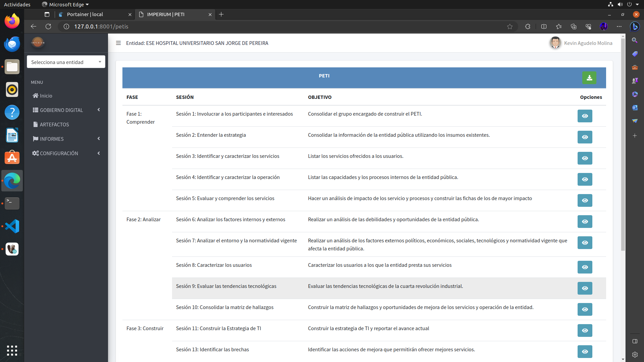The width and height of the screenshot is (644, 362).
Task: View Sesión 9 tendencias tecnológicas eye button
Action: [585, 288]
